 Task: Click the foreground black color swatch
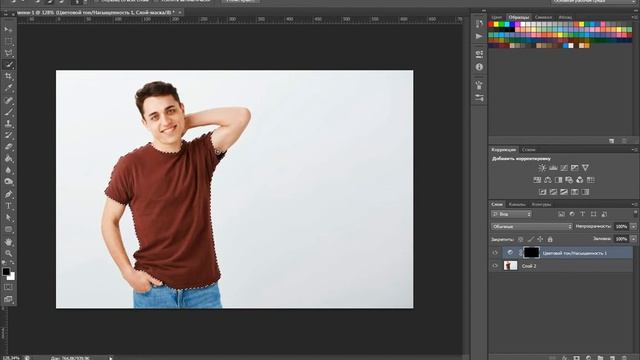pos(6,272)
